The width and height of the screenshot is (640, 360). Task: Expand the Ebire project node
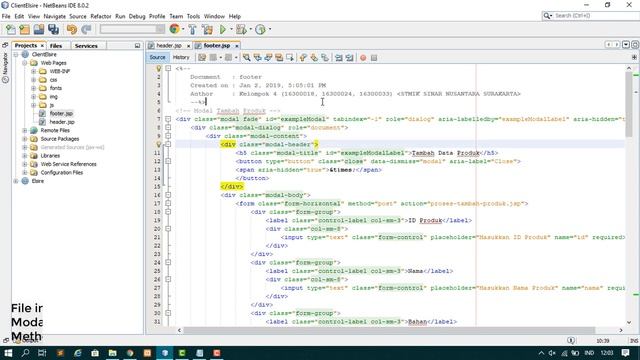point(16,181)
